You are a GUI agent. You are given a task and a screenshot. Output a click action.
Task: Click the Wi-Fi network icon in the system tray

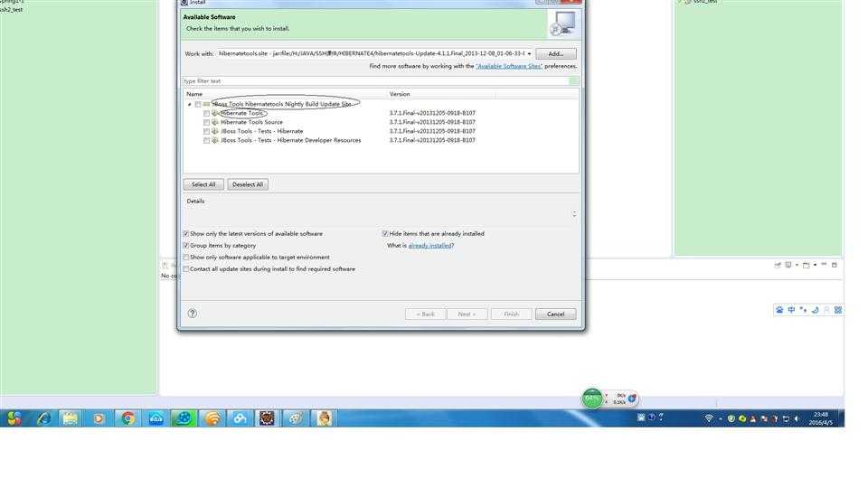point(708,418)
